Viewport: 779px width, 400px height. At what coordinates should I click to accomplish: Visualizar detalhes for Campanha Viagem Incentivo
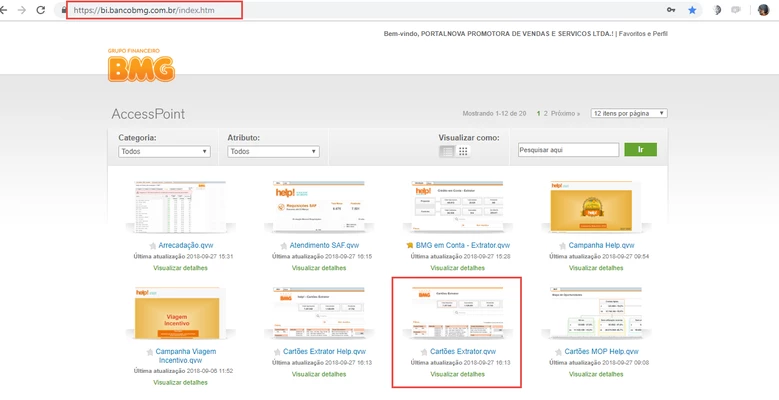tap(180, 383)
